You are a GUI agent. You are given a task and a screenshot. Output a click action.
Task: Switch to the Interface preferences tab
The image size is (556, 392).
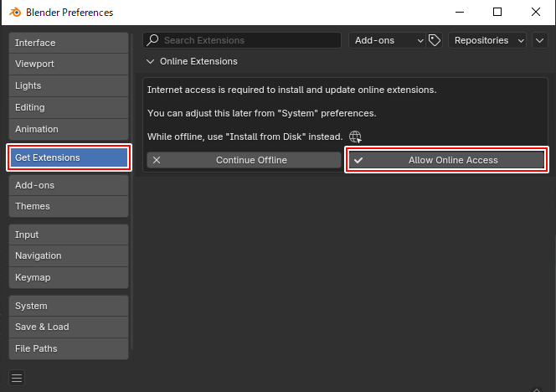[69, 43]
